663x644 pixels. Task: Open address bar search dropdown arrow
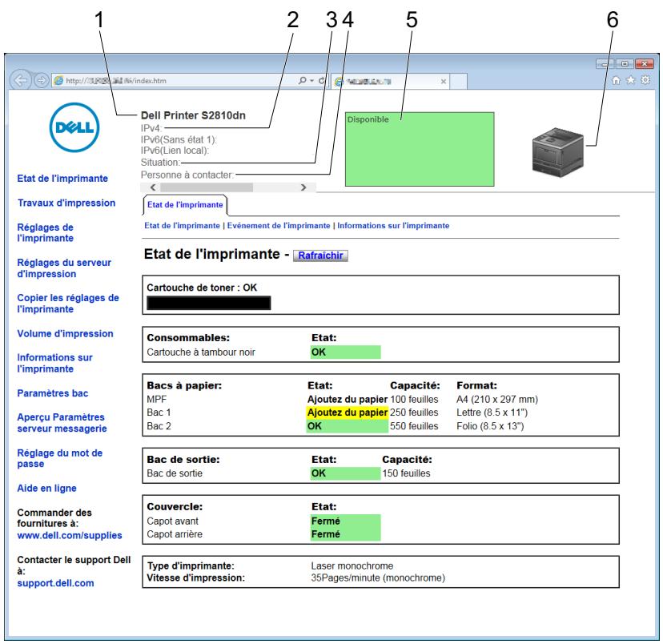tap(312, 80)
